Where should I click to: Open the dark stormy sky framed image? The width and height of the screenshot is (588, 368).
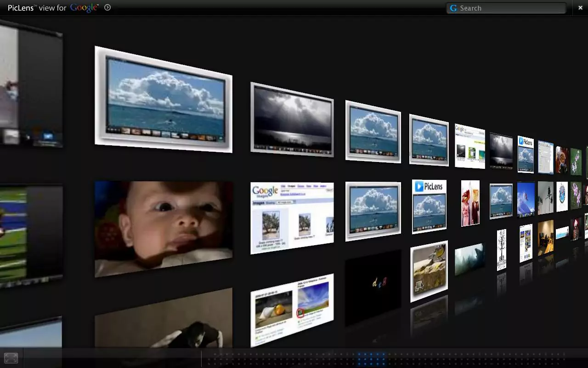point(292,120)
